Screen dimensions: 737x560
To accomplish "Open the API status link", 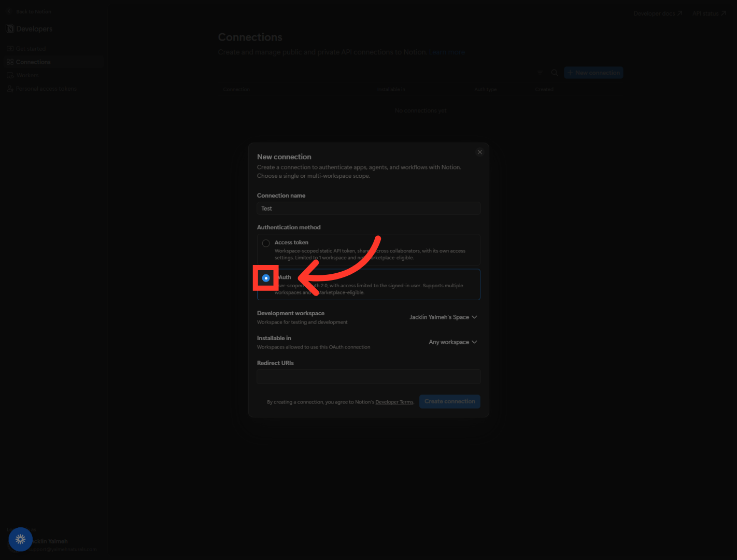I will tap(709, 13).
